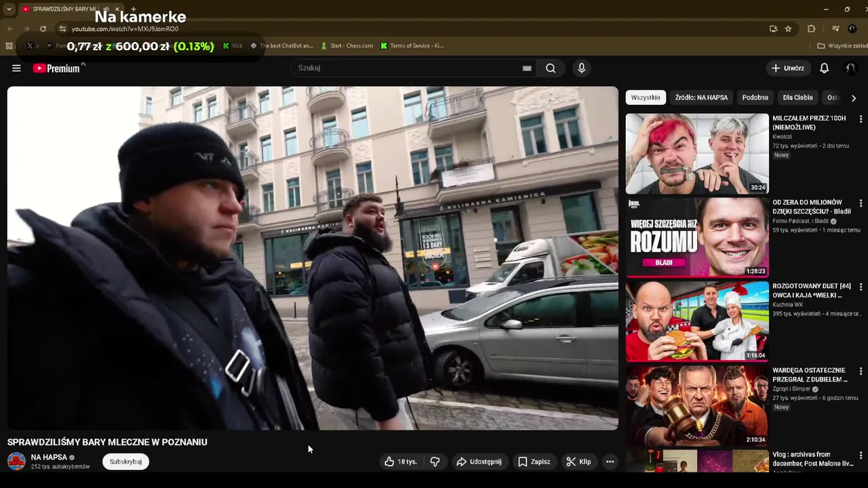Start voice search with microphone
The width and height of the screenshot is (868, 488).
click(581, 68)
